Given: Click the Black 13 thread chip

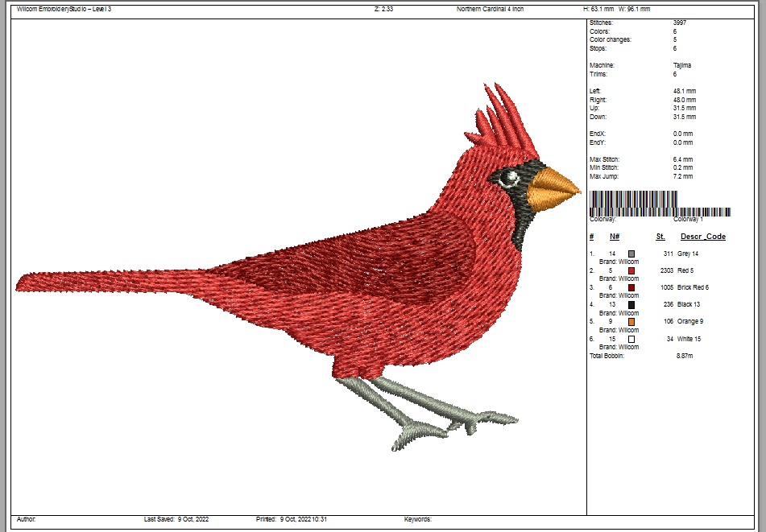Looking at the screenshot, I should [631, 304].
